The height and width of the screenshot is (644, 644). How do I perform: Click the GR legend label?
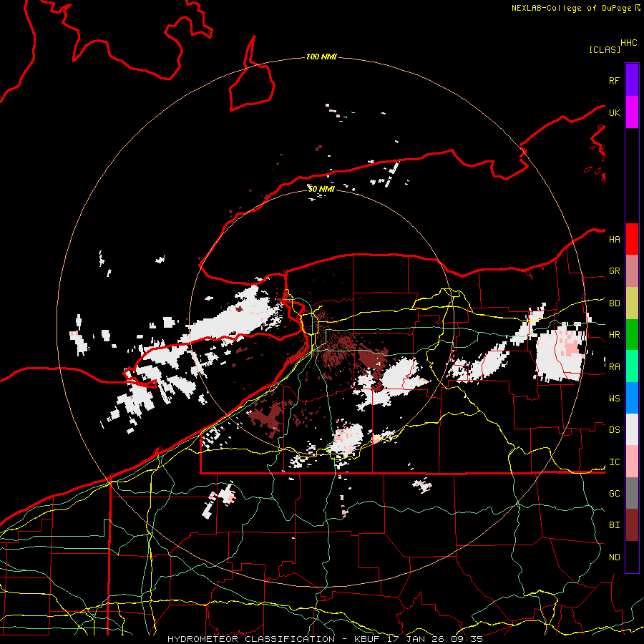point(614,271)
